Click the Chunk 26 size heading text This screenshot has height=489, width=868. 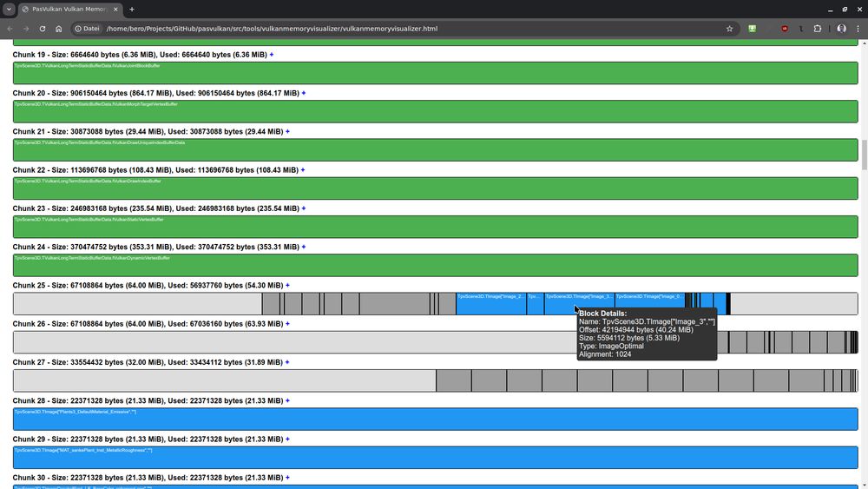tap(148, 324)
